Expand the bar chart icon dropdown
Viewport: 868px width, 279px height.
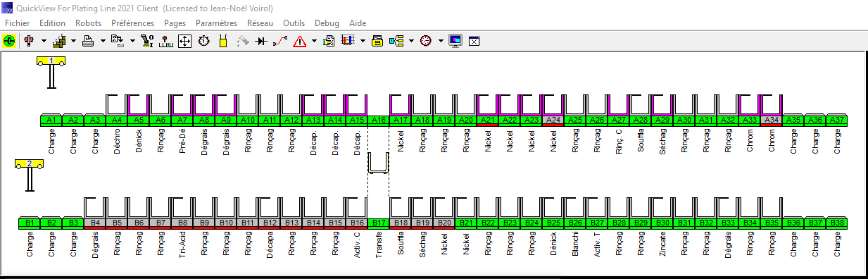363,41
